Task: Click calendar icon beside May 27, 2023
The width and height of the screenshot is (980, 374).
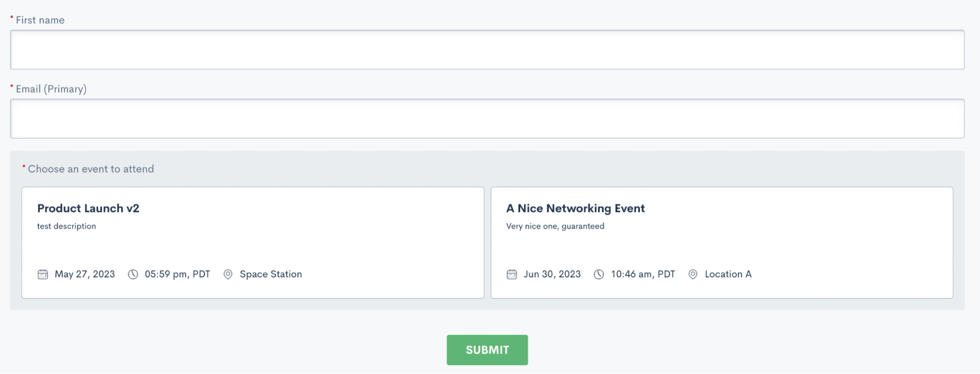Action: (x=43, y=274)
